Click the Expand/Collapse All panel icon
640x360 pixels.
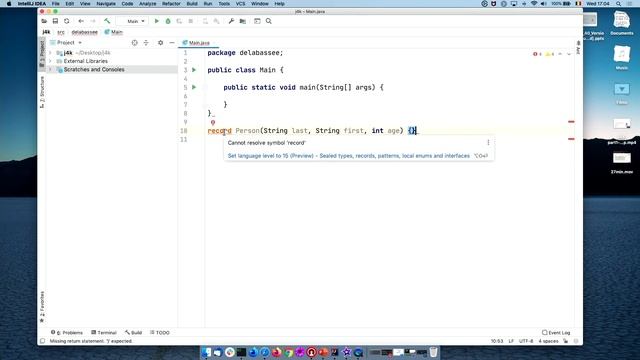[146, 42]
